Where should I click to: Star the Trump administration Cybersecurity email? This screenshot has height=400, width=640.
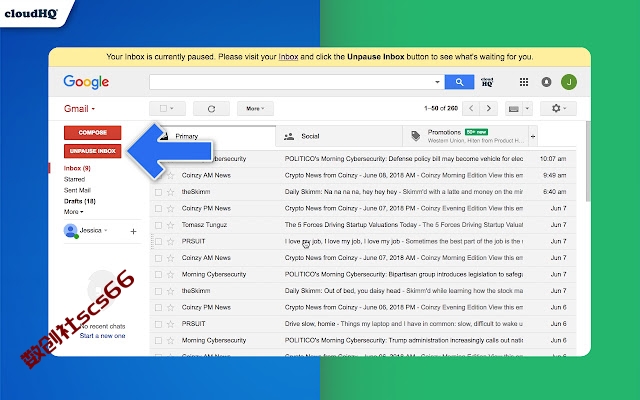click(171, 340)
